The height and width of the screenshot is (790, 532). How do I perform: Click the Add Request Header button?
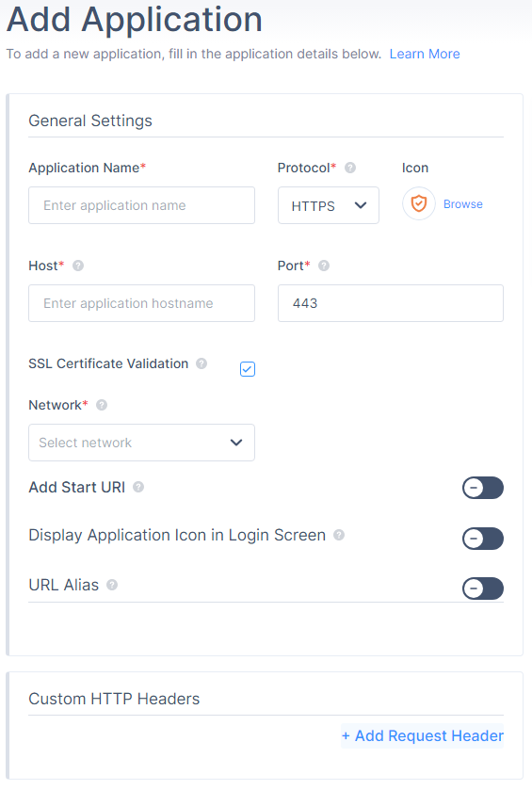pos(422,735)
